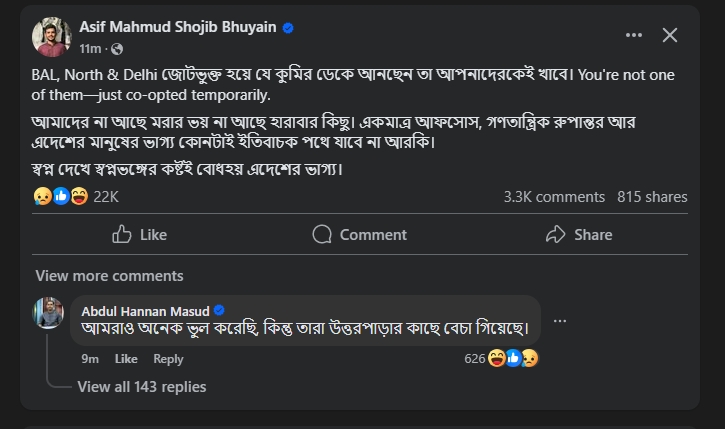The height and width of the screenshot is (429, 725).
Task: Click Abdul Hannan Masud's avatar
Action: click(48, 313)
